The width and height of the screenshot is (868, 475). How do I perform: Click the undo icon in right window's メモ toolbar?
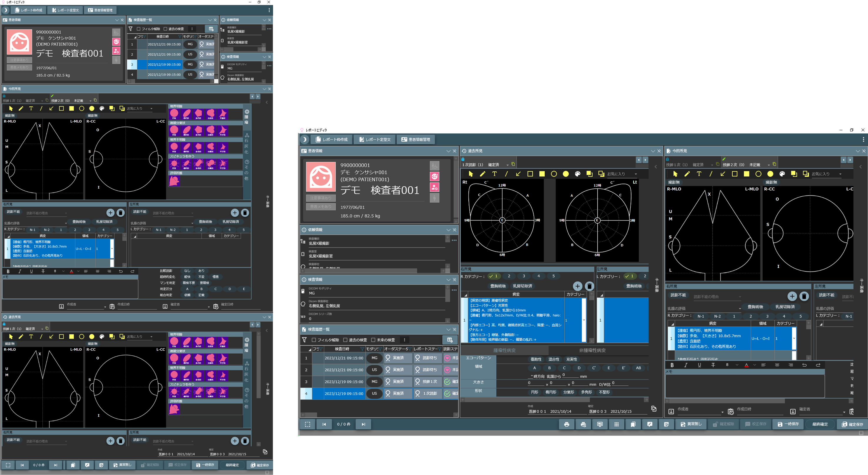pos(804,365)
